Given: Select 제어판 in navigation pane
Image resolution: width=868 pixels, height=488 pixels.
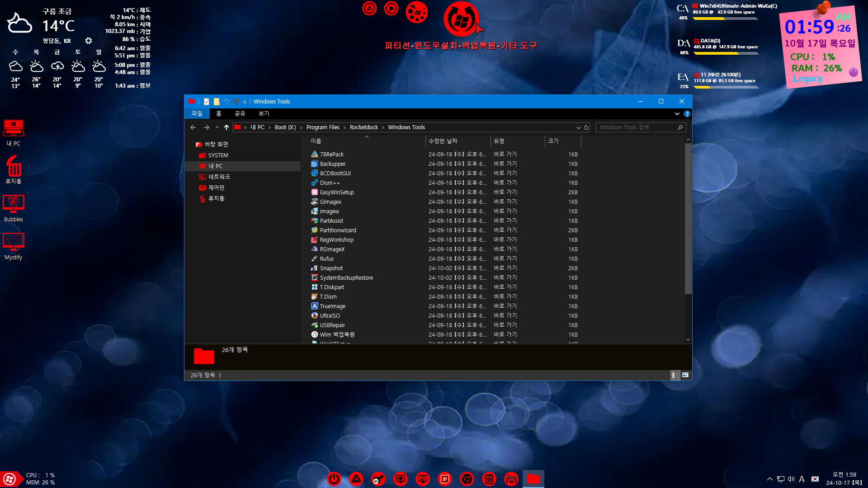Looking at the screenshot, I should pyautogui.click(x=216, y=188).
